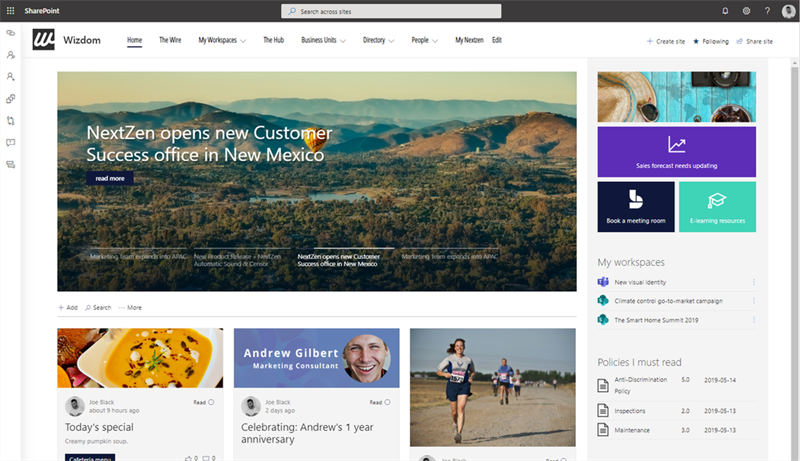Screen dimensions: 800x461
Task: Click SharePoint label in top bar
Action: coord(42,11)
